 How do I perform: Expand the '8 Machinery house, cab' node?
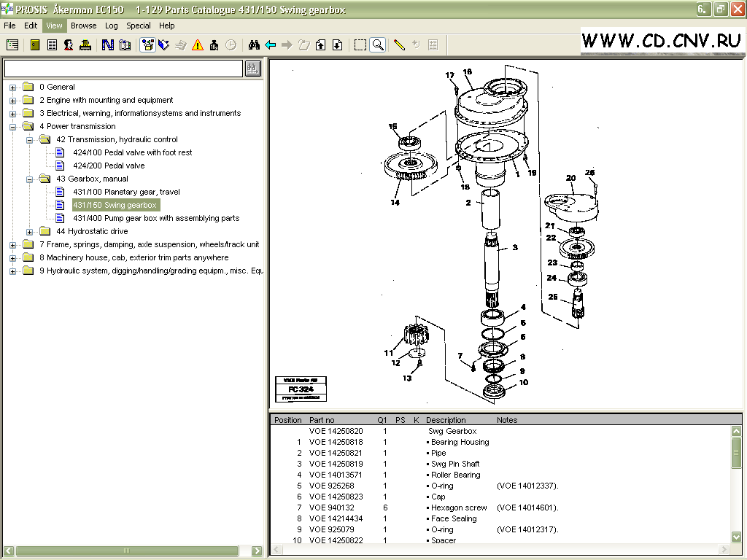click(13, 258)
